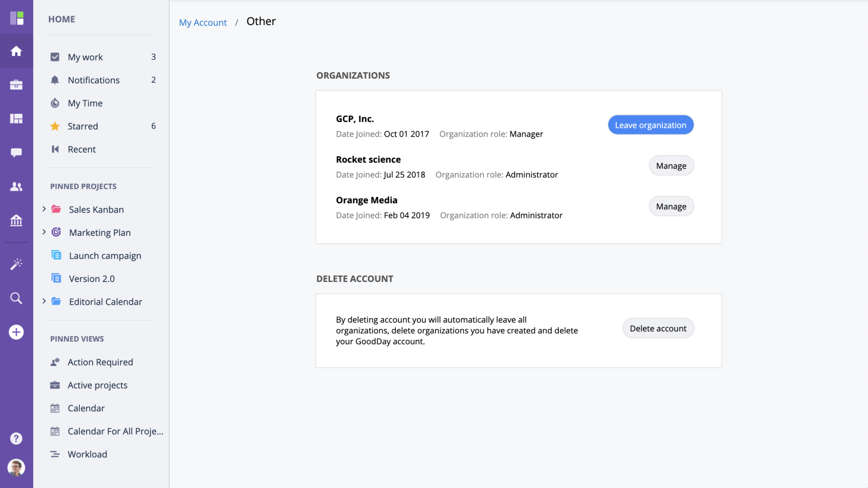Viewport: 868px width, 488px height.
Task: Expand the Sales Kanban project folder
Action: (x=44, y=209)
